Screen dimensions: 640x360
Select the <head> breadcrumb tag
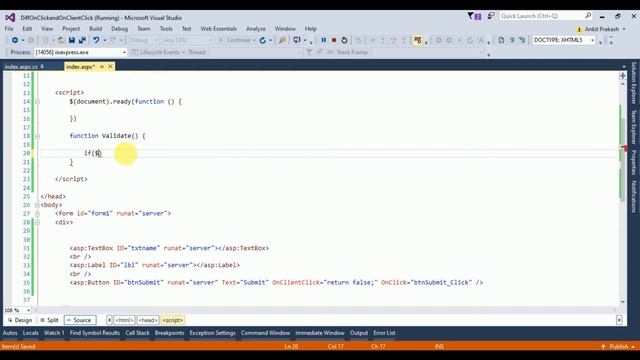148,320
